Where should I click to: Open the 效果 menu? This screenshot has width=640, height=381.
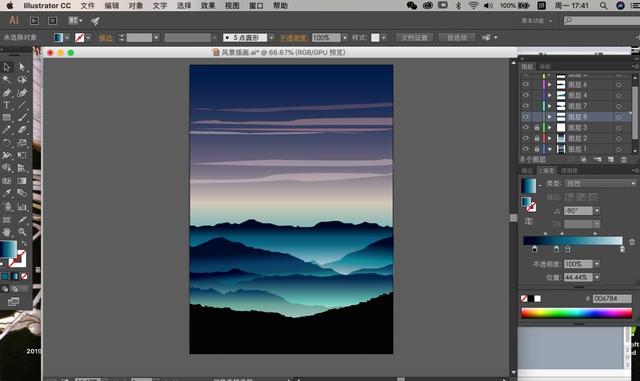pyautogui.click(x=208, y=6)
